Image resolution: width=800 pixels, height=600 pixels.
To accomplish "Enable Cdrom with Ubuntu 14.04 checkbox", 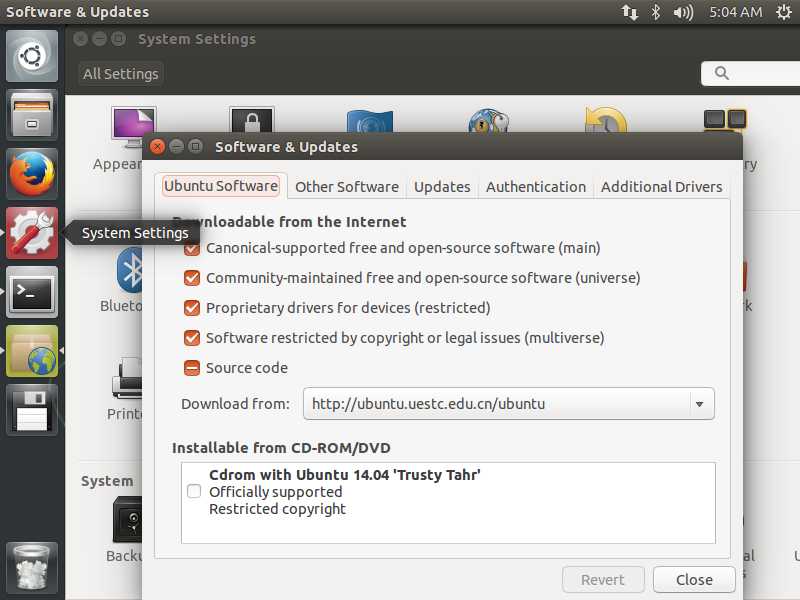I will [194, 491].
